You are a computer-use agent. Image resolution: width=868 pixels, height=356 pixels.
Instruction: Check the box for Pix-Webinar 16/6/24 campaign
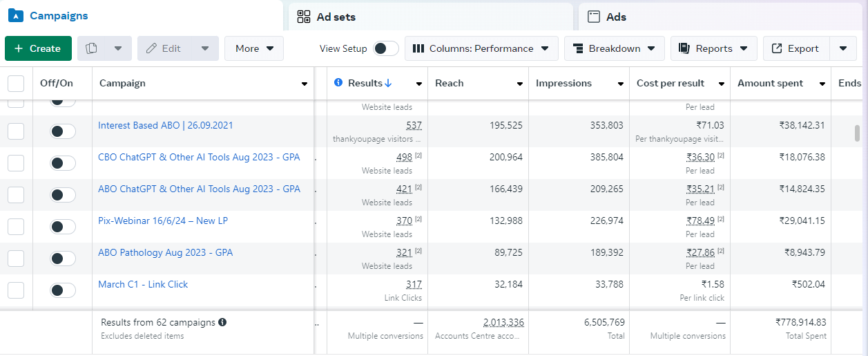pos(15,227)
